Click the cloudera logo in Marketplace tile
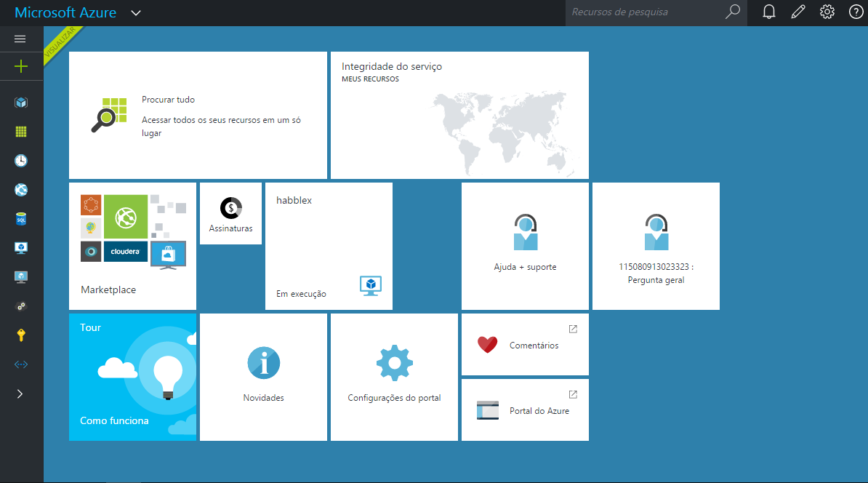Screen dimensions: 868x483 point(126,252)
